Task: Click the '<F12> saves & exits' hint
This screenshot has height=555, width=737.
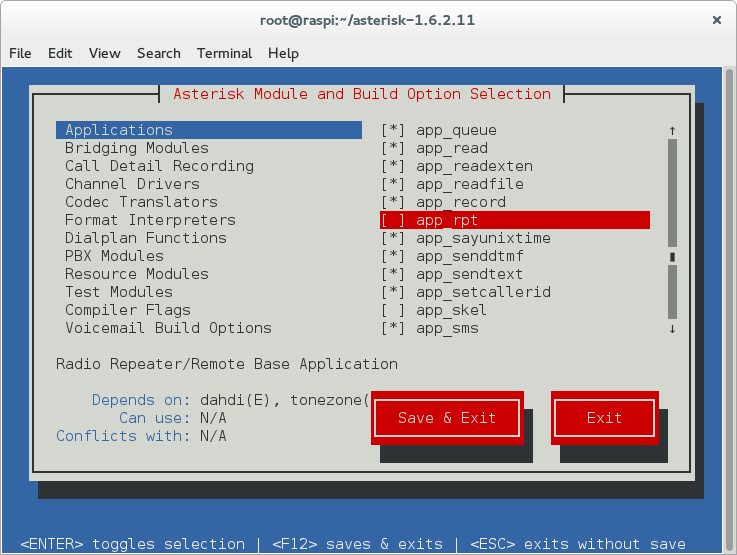Action: pos(357,544)
